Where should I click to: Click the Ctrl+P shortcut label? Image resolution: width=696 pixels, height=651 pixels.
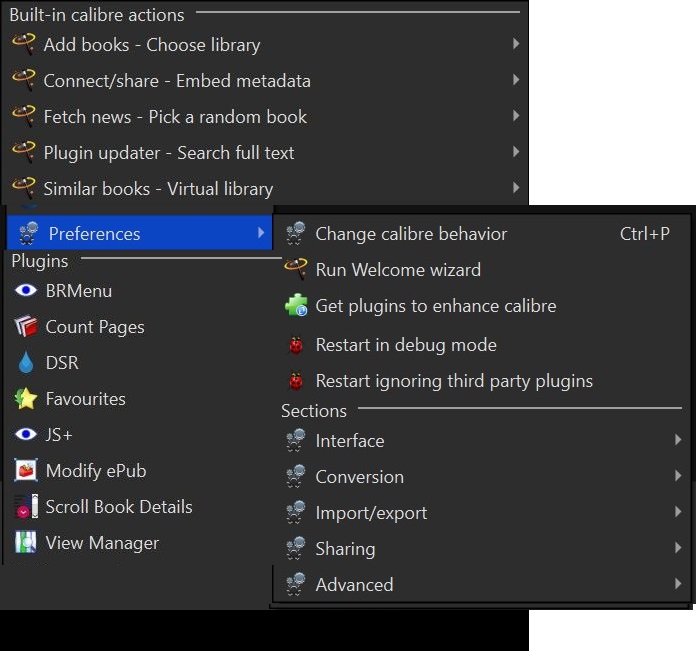(x=645, y=233)
